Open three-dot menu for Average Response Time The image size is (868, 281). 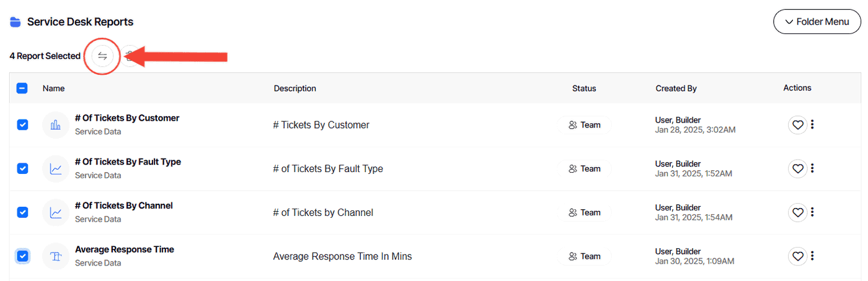pos(812,256)
